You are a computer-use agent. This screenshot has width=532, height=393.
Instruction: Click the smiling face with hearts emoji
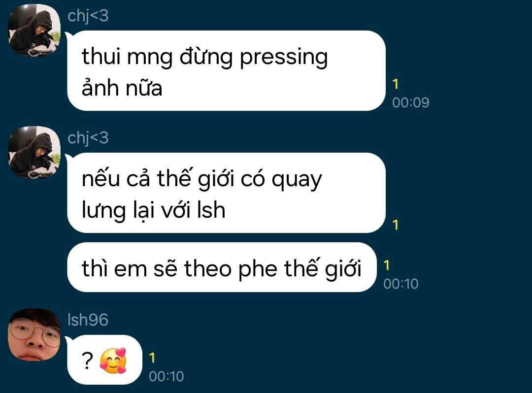click(x=113, y=361)
